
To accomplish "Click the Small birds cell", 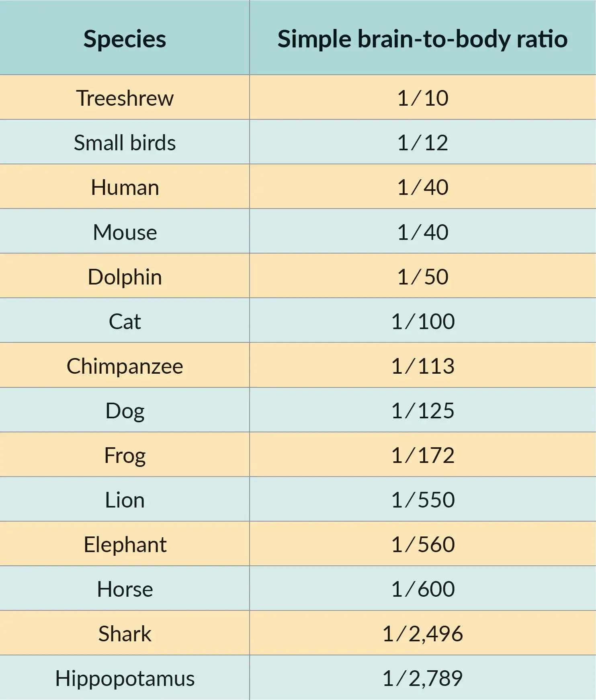I will click(x=125, y=143).
